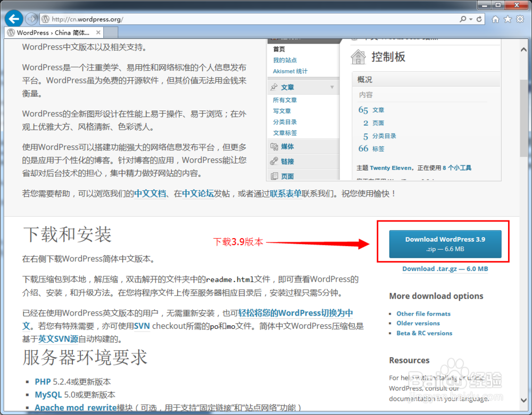
Task: Click the Refresh page icon
Action: point(479,19)
